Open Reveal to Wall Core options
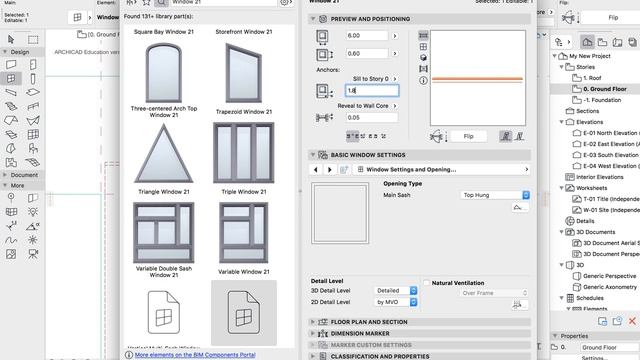The image size is (640, 360). [x=395, y=106]
